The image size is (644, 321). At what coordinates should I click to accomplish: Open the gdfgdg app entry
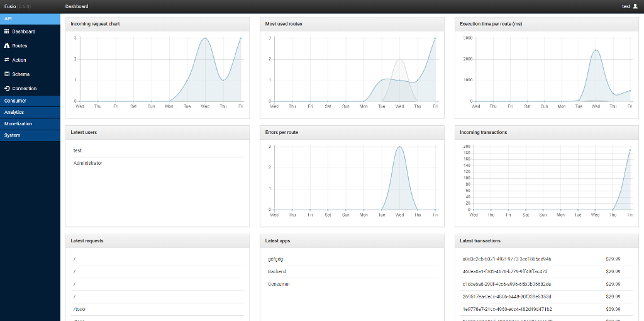tap(276, 259)
